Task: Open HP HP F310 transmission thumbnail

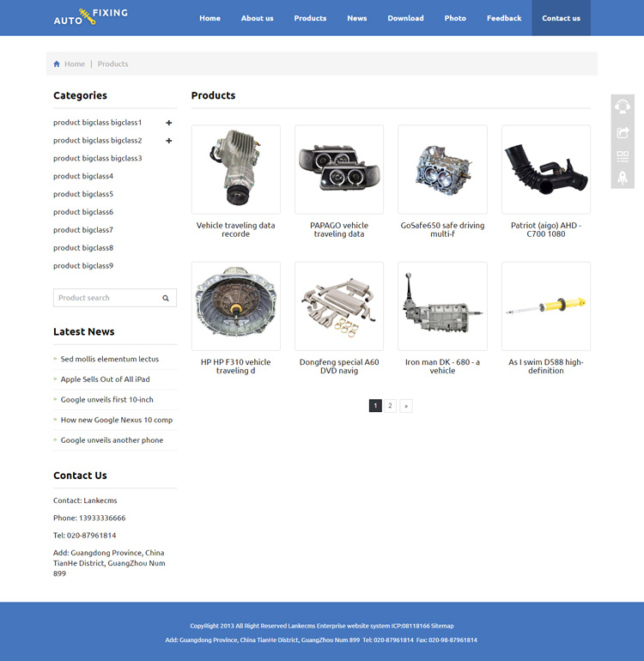Action: click(236, 306)
